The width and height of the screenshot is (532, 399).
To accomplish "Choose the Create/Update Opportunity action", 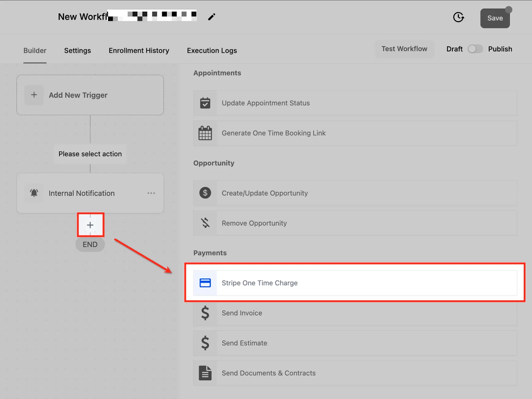I will point(355,193).
